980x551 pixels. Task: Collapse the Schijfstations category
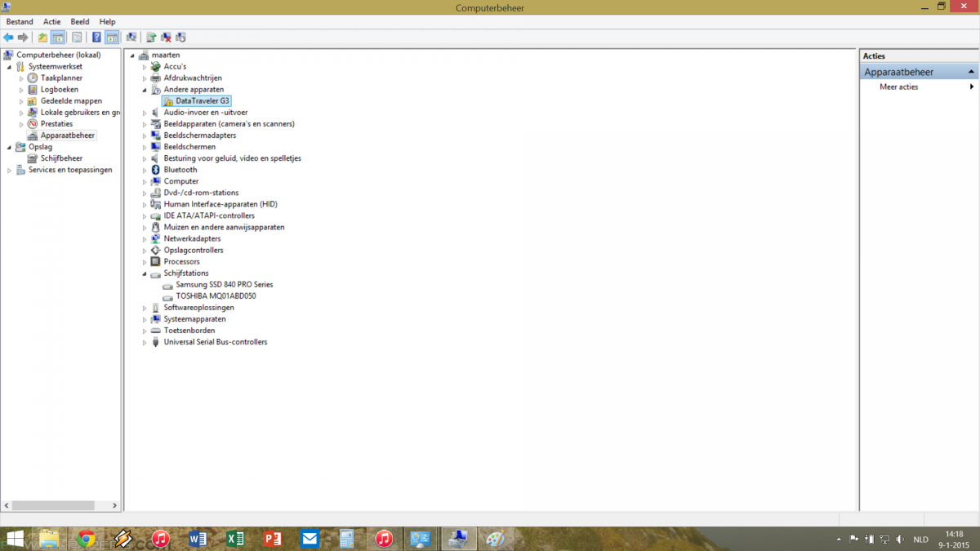pos(145,273)
